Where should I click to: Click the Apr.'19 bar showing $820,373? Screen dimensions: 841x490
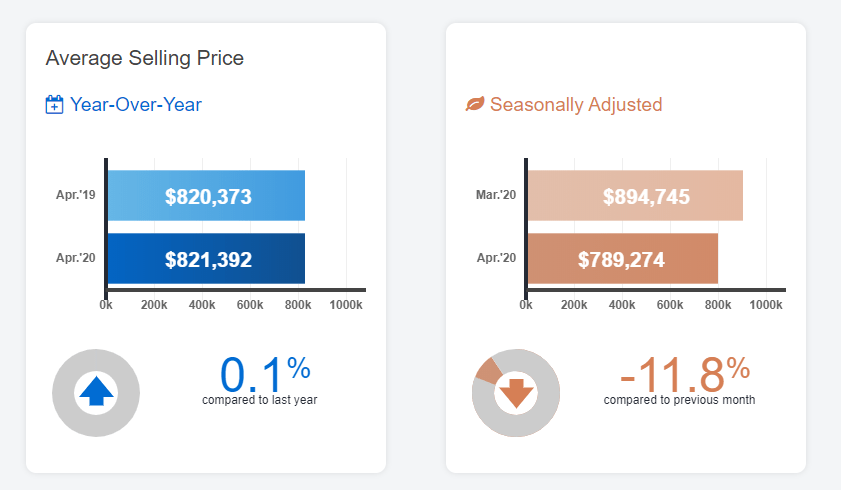206,196
